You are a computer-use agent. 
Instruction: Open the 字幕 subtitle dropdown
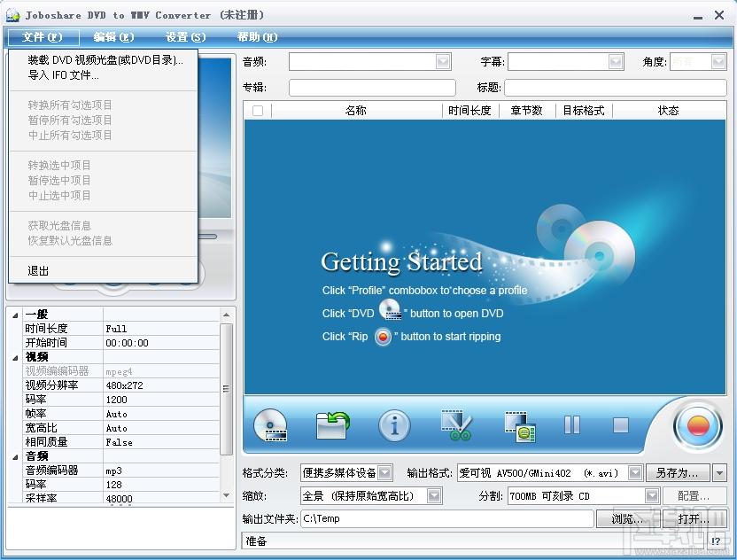[616, 62]
